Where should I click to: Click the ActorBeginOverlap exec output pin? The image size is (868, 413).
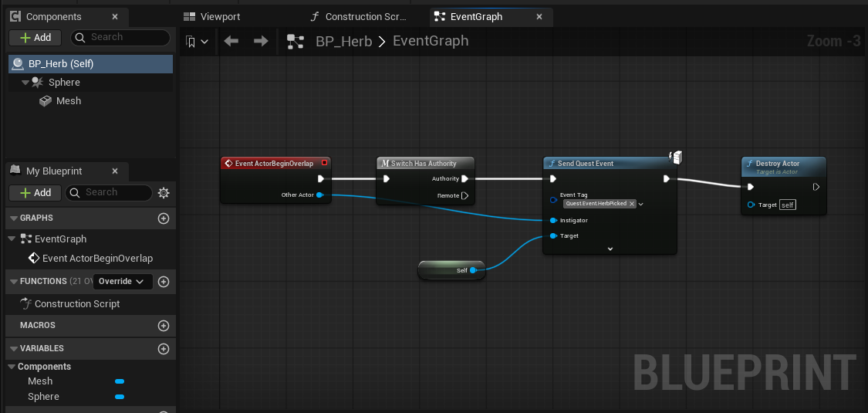pyautogui.click(x=320, y=179)
